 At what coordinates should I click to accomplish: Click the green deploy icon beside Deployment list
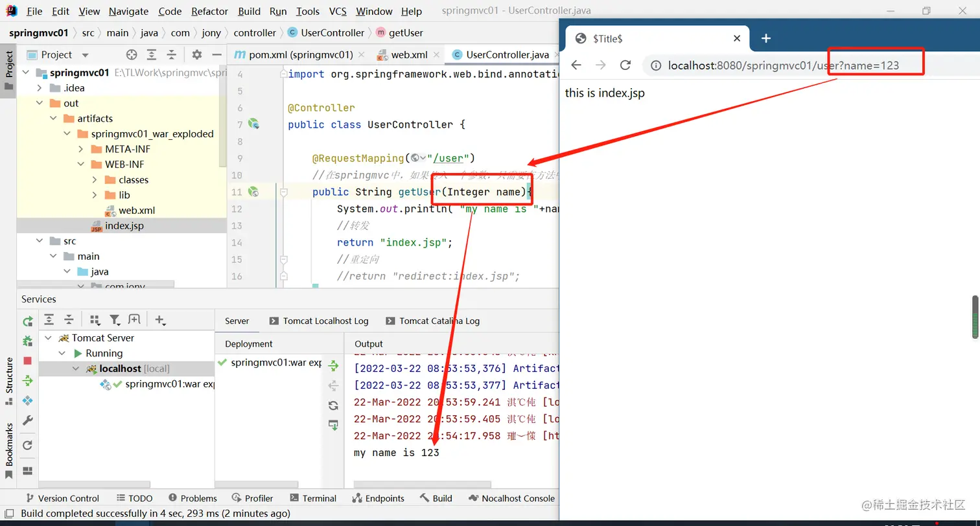pyautogui.click(x=334, y=366)
